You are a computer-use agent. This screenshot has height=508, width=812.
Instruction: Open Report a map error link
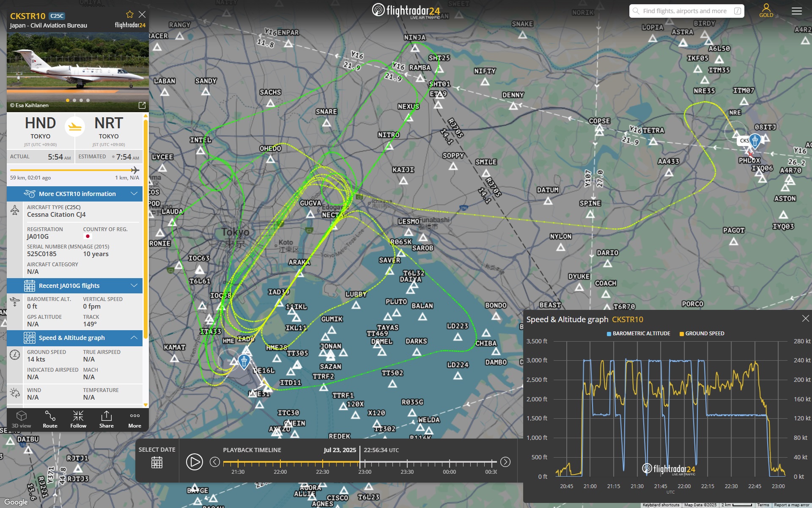tap(792, 505)
